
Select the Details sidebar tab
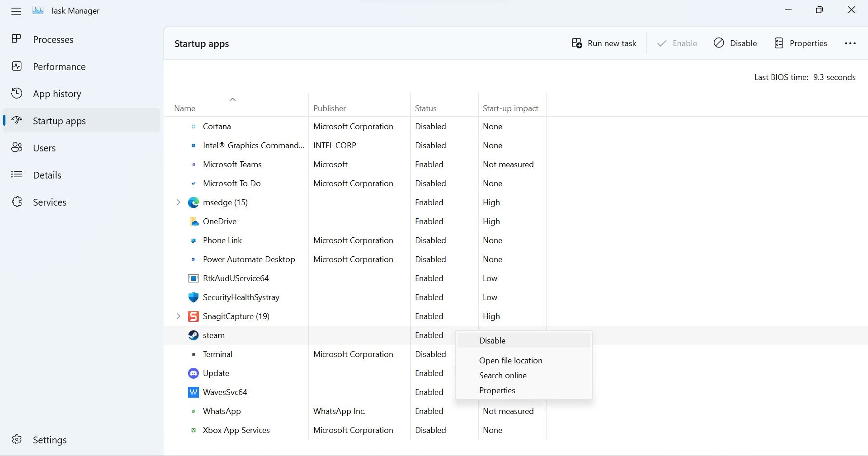click(x=47, y=175)
